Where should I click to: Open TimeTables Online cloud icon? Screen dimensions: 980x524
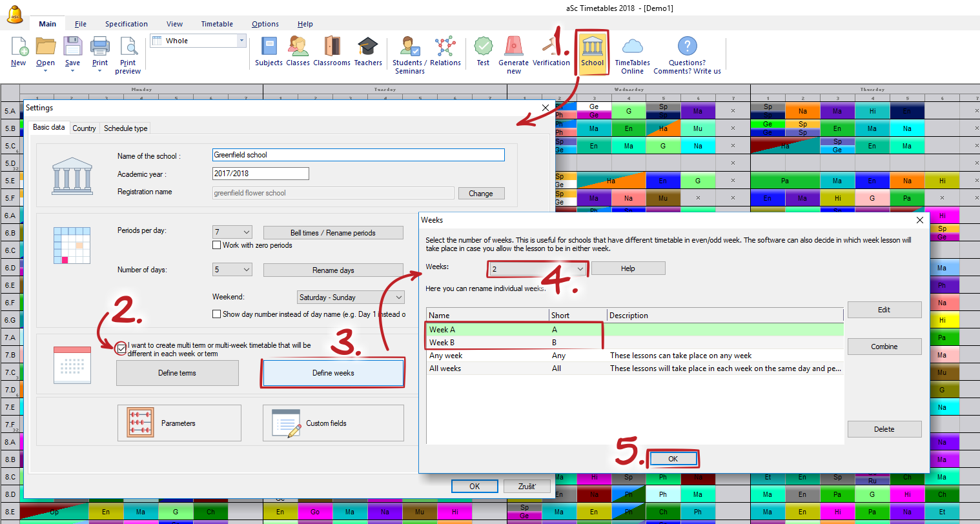632,48
